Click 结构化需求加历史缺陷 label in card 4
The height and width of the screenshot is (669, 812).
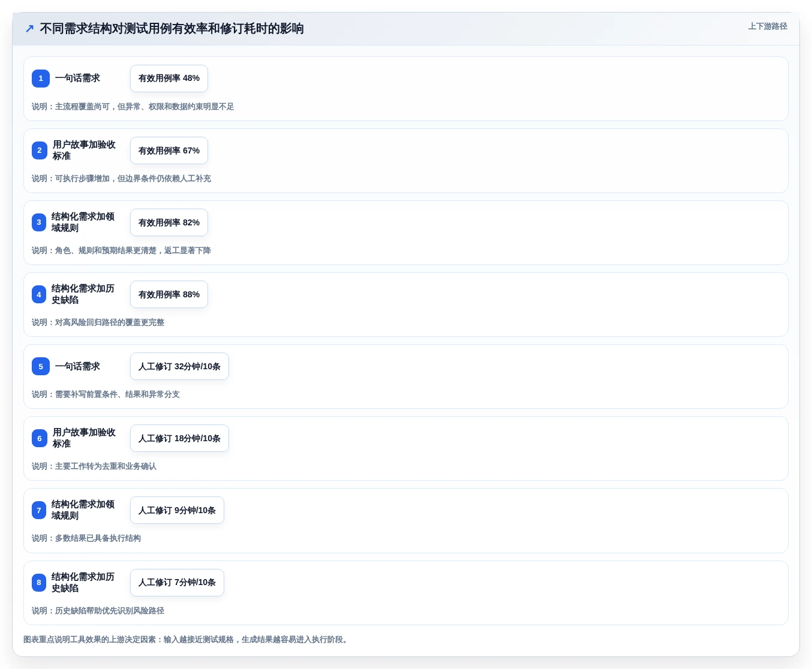83,294
